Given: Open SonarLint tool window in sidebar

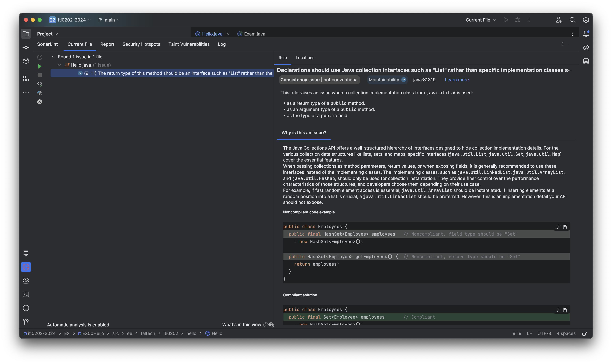Looking at the screenshot, I should pyautogui.click(x=26, y=267).
